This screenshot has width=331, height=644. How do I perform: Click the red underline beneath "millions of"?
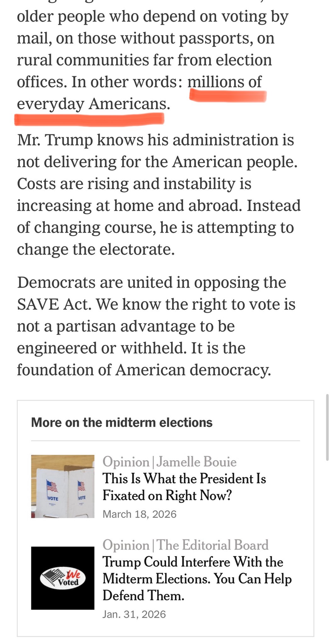[228, 96]
